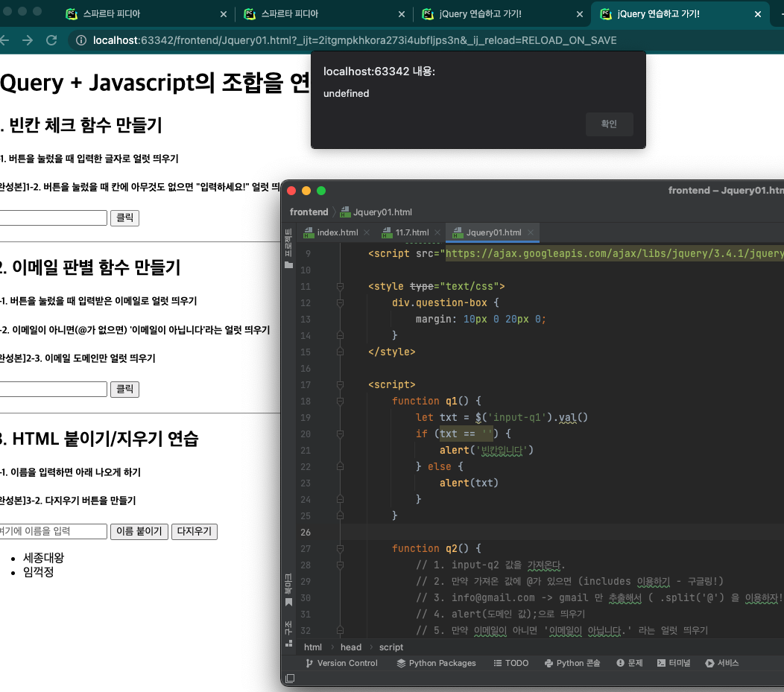Open the 프로젝트 tool window from the sidebar
This screenshot has height=692, width=784.
coord(288,243)
